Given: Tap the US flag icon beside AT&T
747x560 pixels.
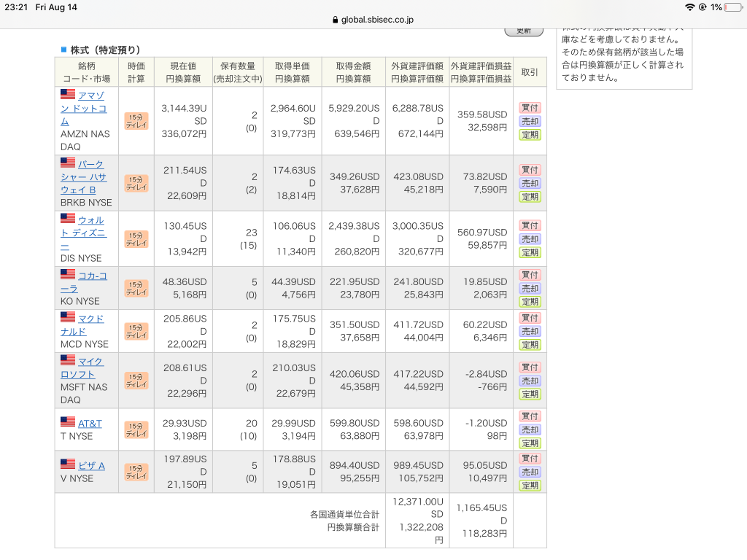Looking at the screenshot, I should [68, 422].
